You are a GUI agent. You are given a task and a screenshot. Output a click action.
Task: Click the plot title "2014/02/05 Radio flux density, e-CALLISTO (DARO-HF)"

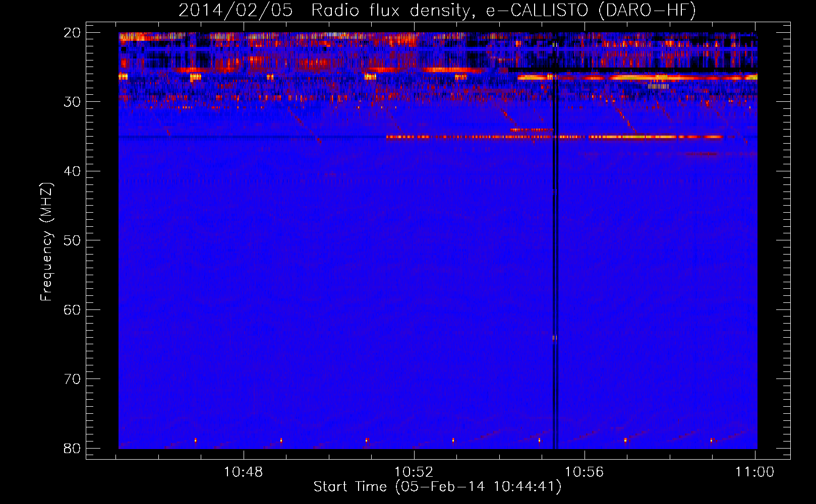(437, 10)
